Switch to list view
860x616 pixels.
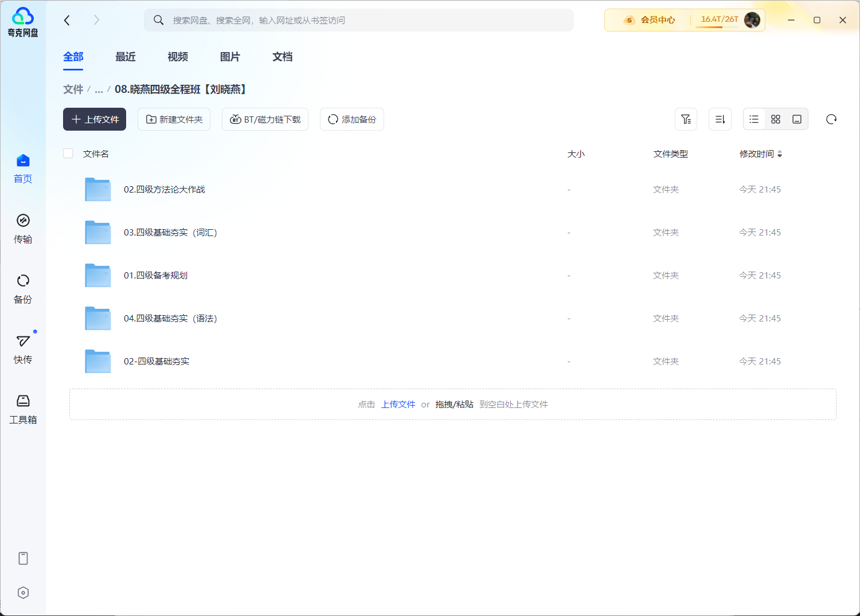click(754, 119)
